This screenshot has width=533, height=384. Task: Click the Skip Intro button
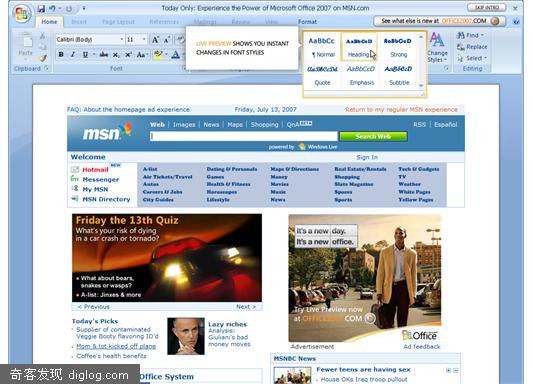click(x=487, y=7)
